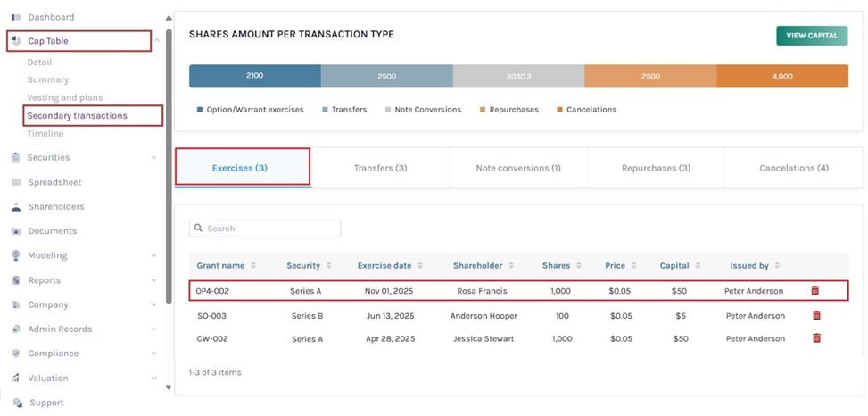
Task: Click the Spreadsheet sidebar icon
Action: coord(16,182)
